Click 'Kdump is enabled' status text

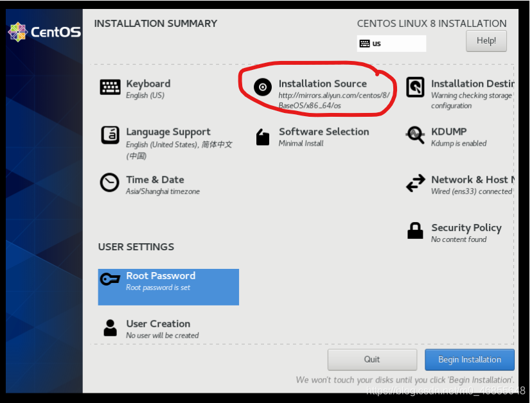(459, 143)
